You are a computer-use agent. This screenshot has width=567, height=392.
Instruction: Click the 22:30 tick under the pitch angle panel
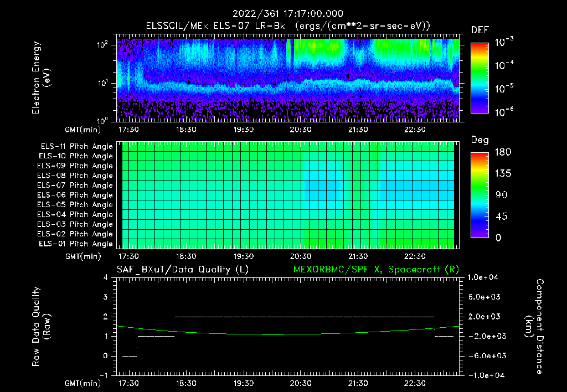415,256
